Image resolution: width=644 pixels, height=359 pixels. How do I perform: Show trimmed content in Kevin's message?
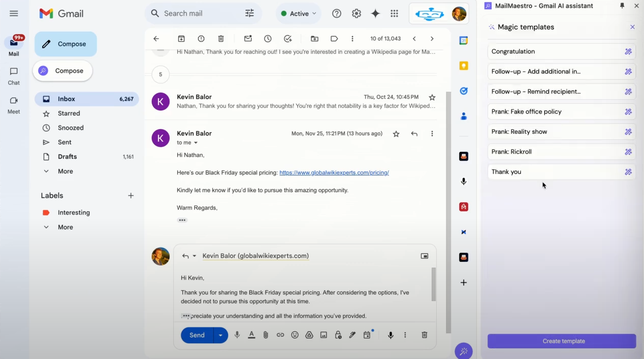(182, 220)
